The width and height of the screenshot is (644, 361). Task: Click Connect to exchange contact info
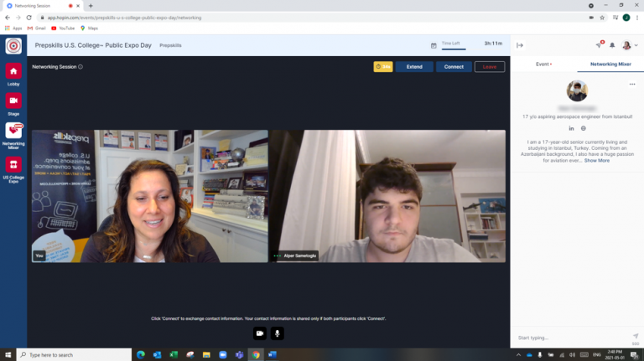454,67
